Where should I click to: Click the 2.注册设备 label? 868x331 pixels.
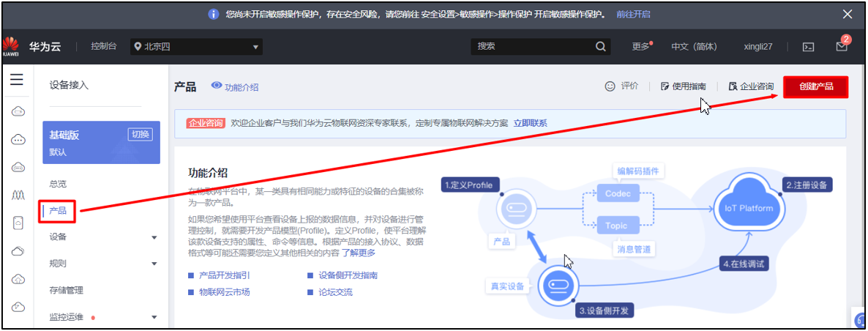click(809, 185)
